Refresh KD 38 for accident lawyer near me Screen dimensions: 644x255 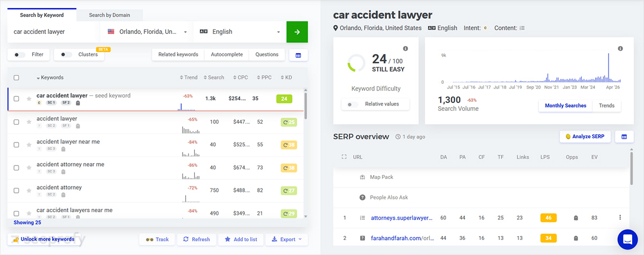click(x=289, y=145)
